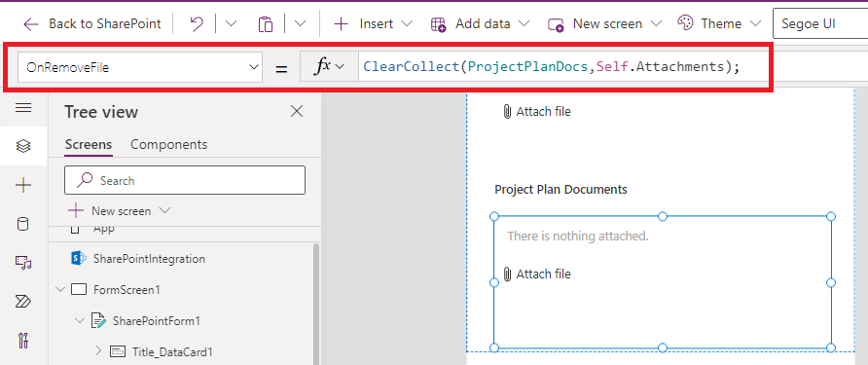Select SharePointForm1 in the tree

[x=157, y=320]
